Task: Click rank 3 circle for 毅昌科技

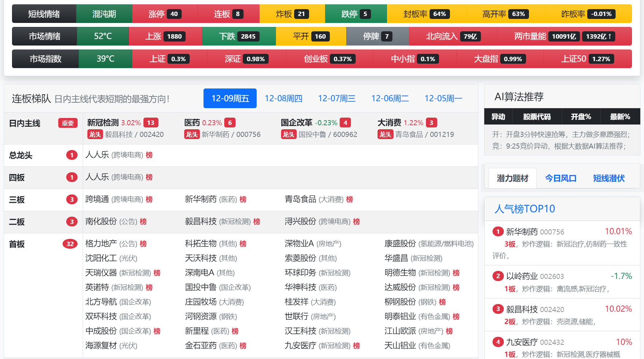Action: click(x=498, y=309)
